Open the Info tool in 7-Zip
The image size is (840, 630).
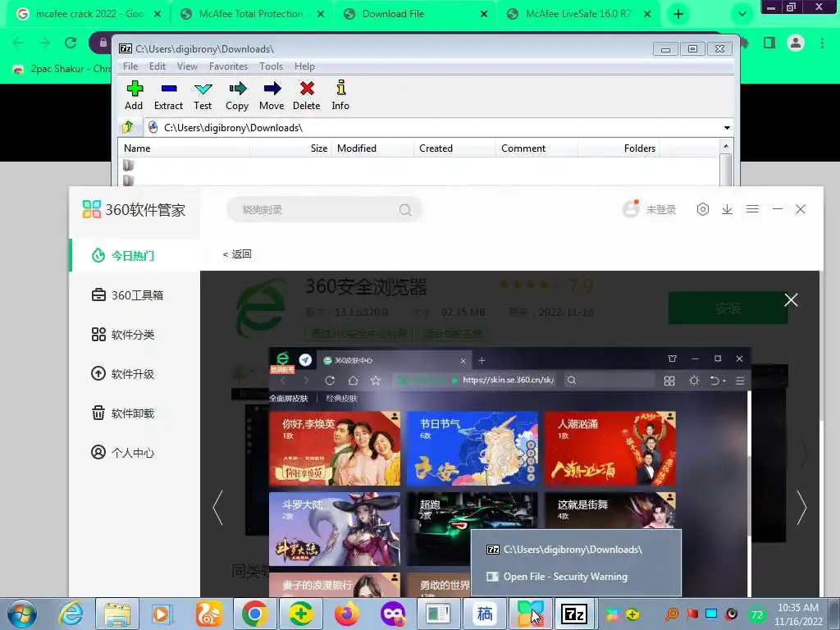pos(340,95)
